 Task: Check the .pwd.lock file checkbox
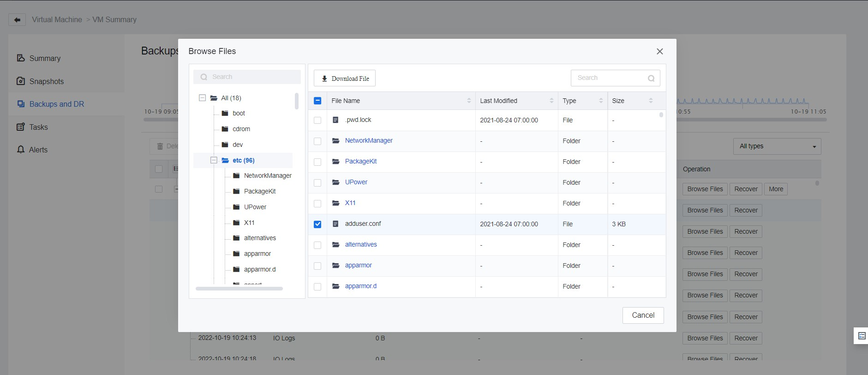(317, 120)
